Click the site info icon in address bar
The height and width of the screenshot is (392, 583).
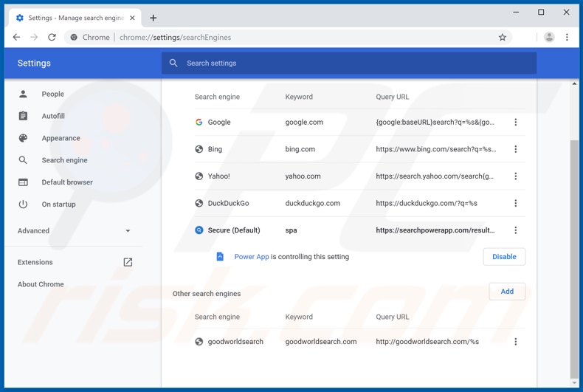[x=74, y=37]
